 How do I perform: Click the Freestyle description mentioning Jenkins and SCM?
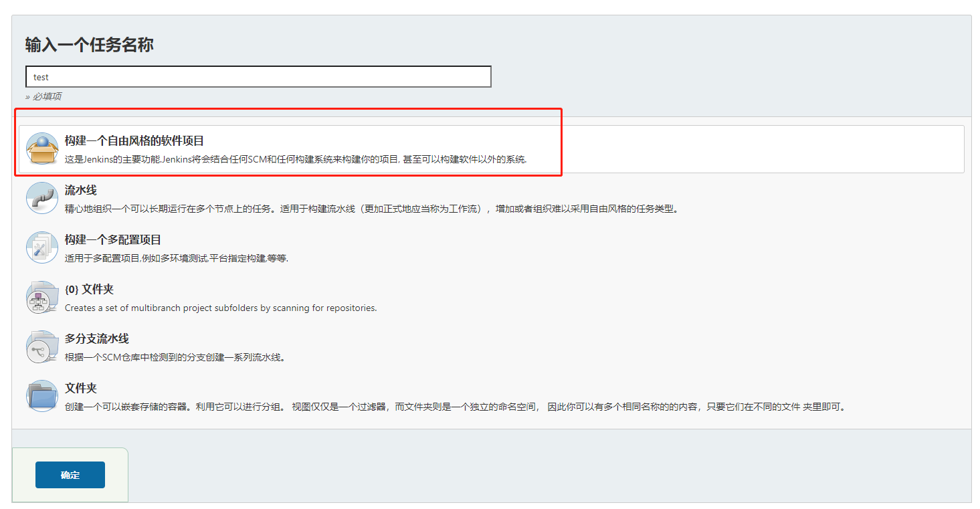point(296,160)
